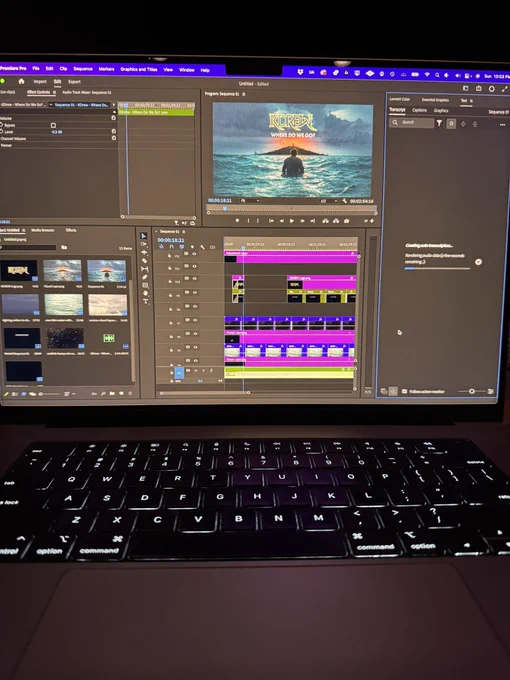This screenshot has width=510, height=680.
Task: Click the Play button in Program Monitor
Action: tap(292, 221)
